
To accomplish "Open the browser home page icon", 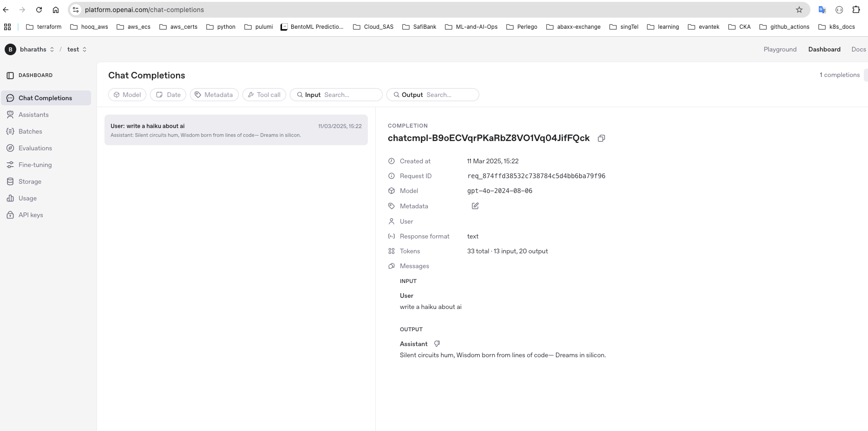I will pyautogui.click(x=56, y=10).
